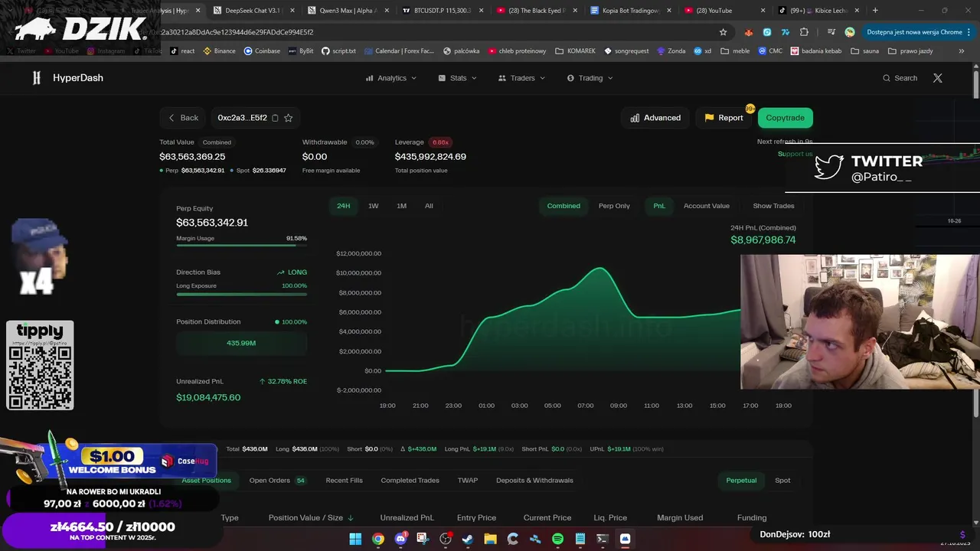Open the Stats dropdown menu
Screen dimensions: 980x551
[458, 78]
